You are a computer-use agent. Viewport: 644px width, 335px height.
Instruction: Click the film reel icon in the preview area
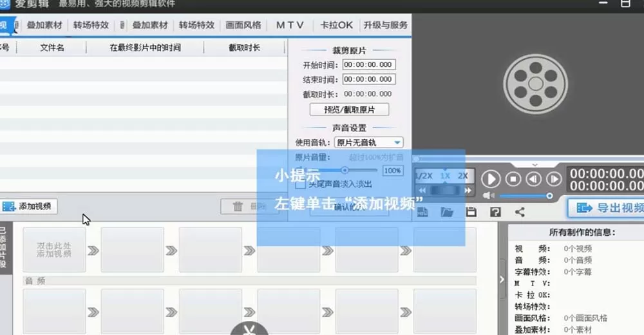pos(536,84)
